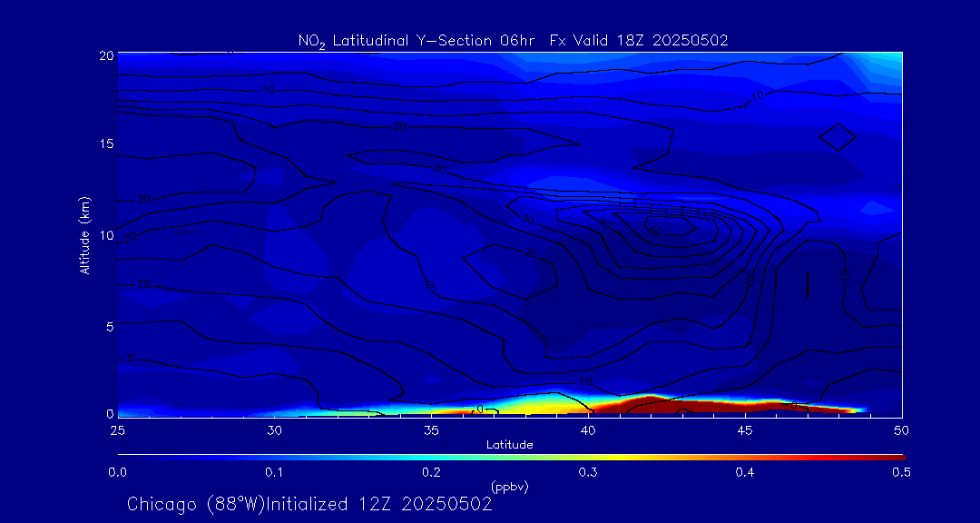980x523 pixels.
Task: Click latitude axis tick label "30"
Action: [x=274, y=429]
